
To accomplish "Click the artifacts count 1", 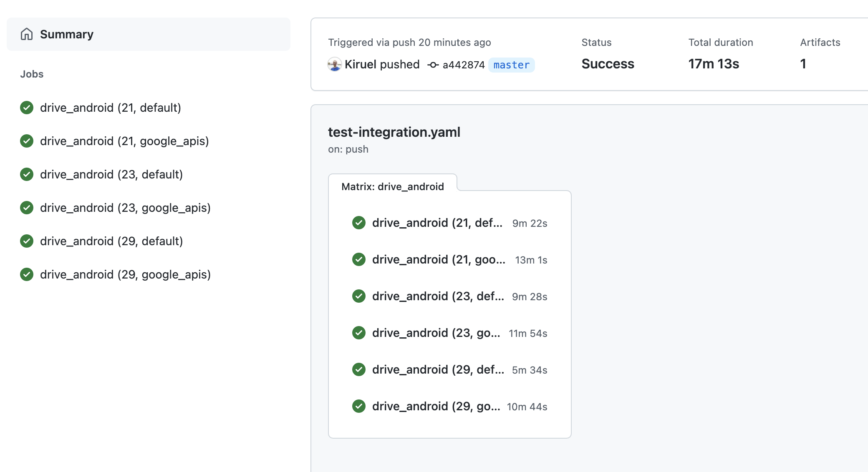I will pyautogui.click(x=803, y=64).
